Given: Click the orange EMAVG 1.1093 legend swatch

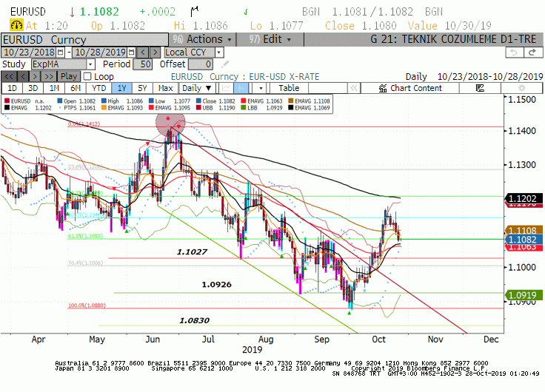Looking at the screenshot, I should pos(104,108).
